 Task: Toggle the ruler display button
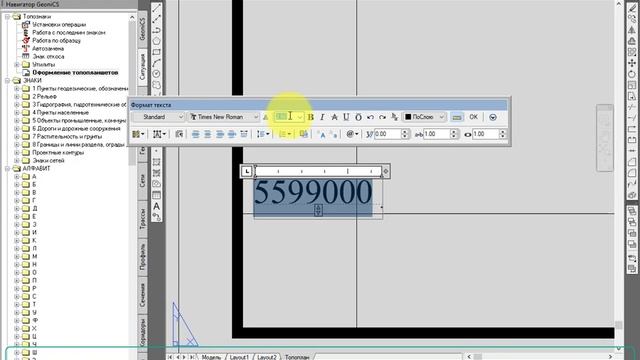point(457,117)
